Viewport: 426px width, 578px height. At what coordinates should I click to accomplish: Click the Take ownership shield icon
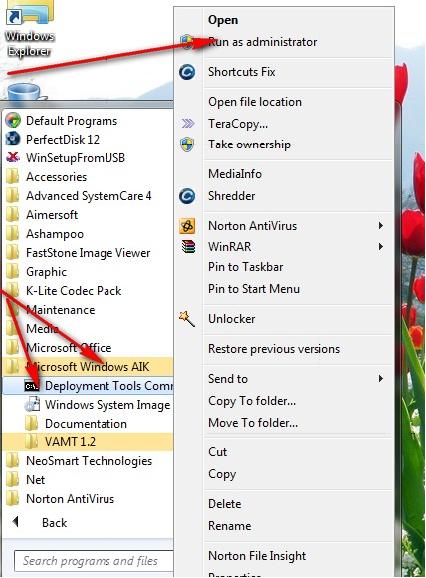tap(187, 144)
